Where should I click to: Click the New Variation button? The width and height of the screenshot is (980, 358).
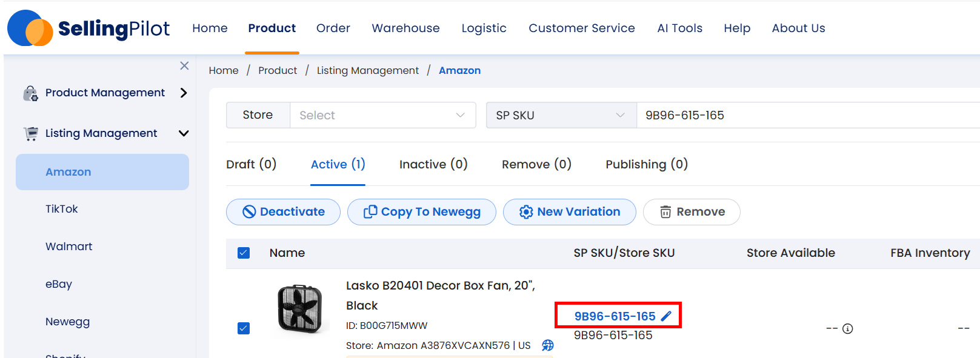(x=570, y=212)
